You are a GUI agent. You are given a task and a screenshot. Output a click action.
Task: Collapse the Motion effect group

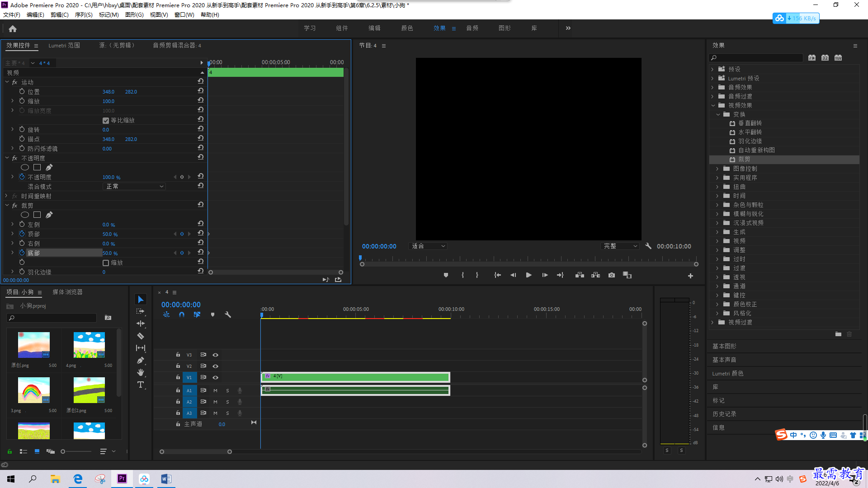[x=7, y=82]
